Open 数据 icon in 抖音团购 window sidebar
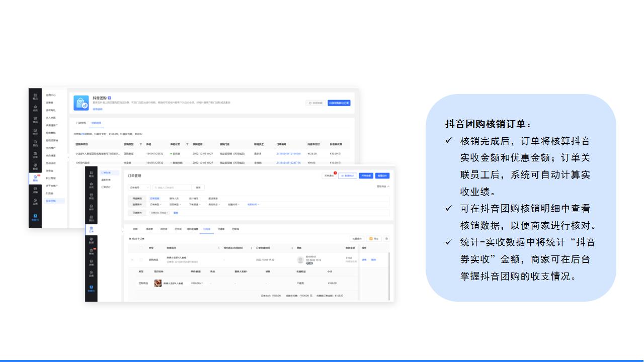This screenshot has width=644, height=362. (x=35, y=166)
